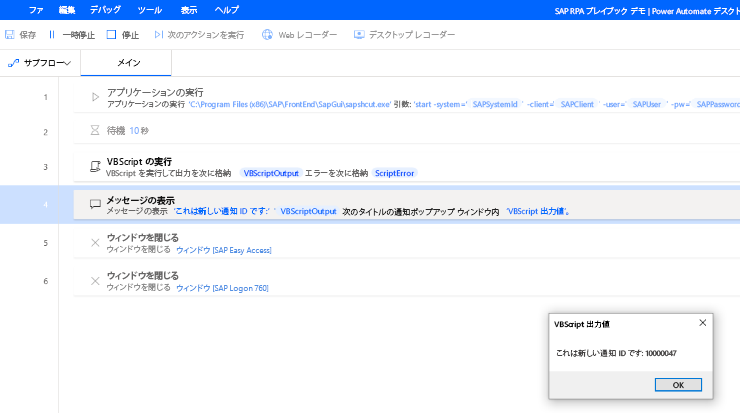Pause the flow with 一時停止 icon
Image resolution: width=740 pixels, height=413 pixels.
point(52,34)
